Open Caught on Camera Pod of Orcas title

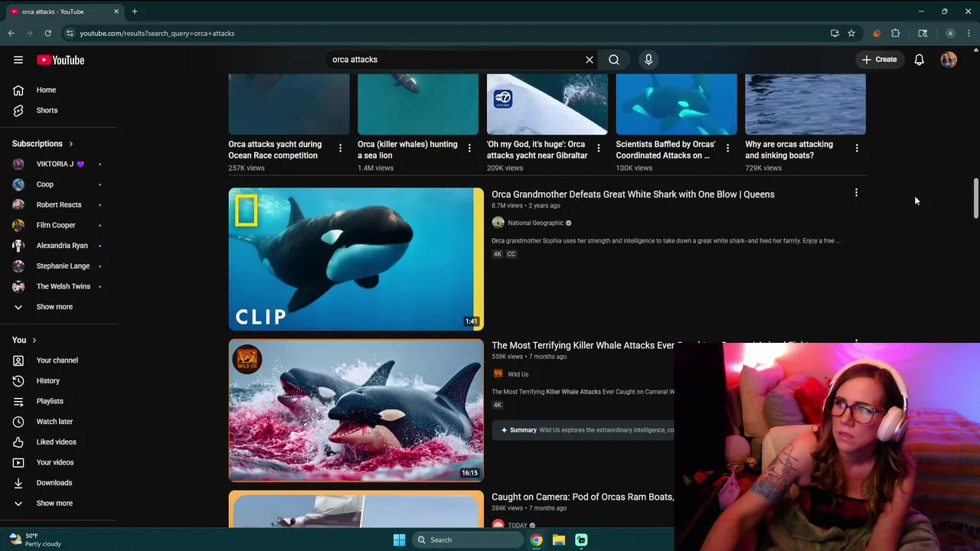(583, 497)
